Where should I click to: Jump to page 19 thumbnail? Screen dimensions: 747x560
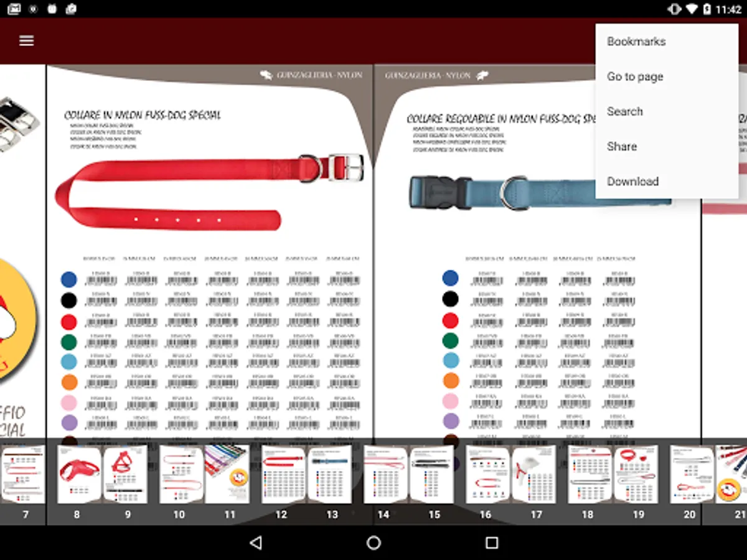tap(636, 475)
